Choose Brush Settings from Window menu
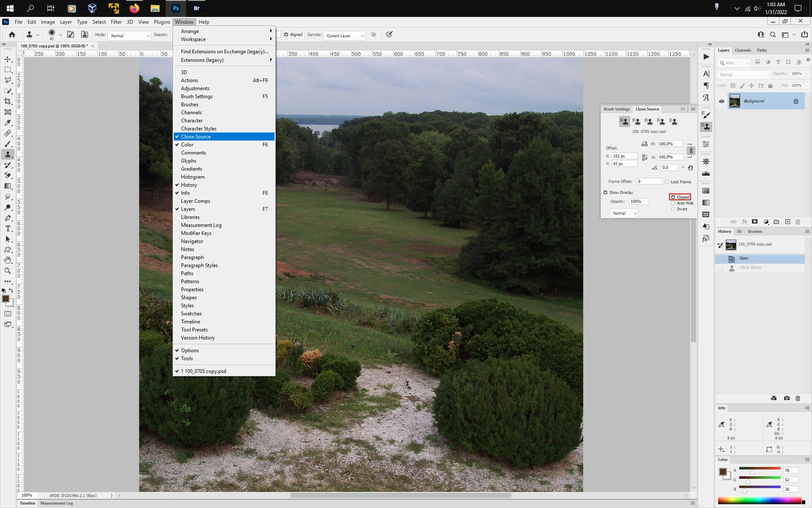The image size is (812, 508). (x=197, y=97)
